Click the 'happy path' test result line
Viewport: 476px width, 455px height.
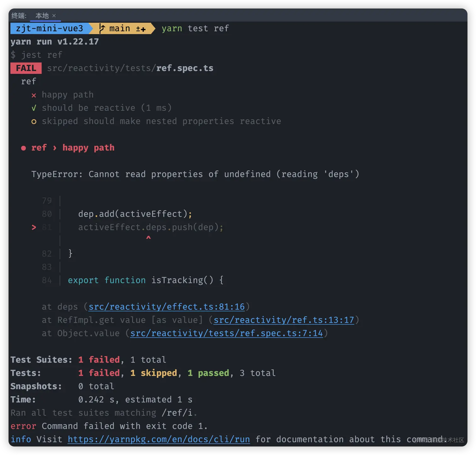[68, 95]
